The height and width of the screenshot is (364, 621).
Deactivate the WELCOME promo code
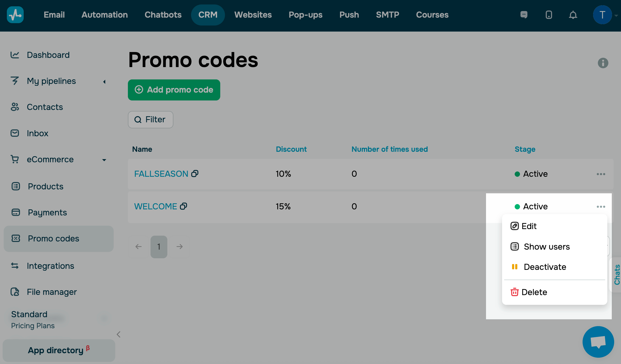point(544,267)
